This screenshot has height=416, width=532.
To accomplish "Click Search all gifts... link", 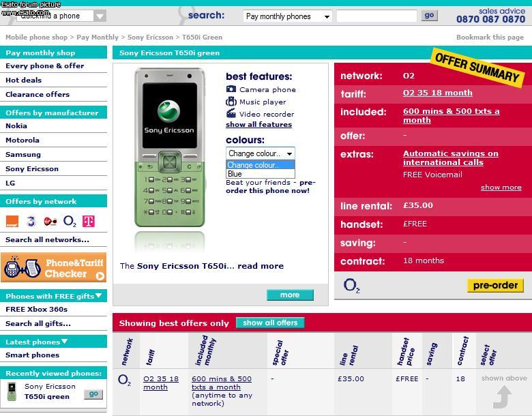I will (x=38, y=323).
